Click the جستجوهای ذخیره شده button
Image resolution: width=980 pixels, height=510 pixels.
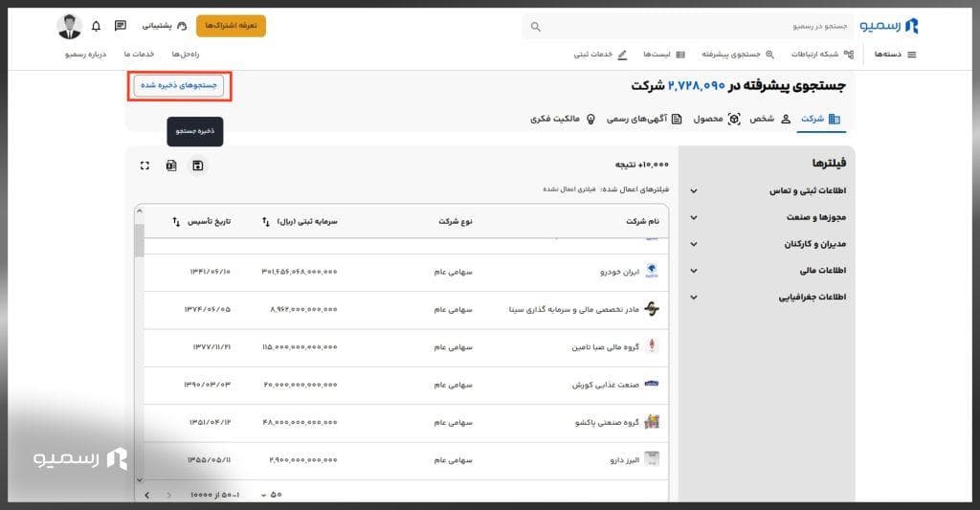[179, 85]
